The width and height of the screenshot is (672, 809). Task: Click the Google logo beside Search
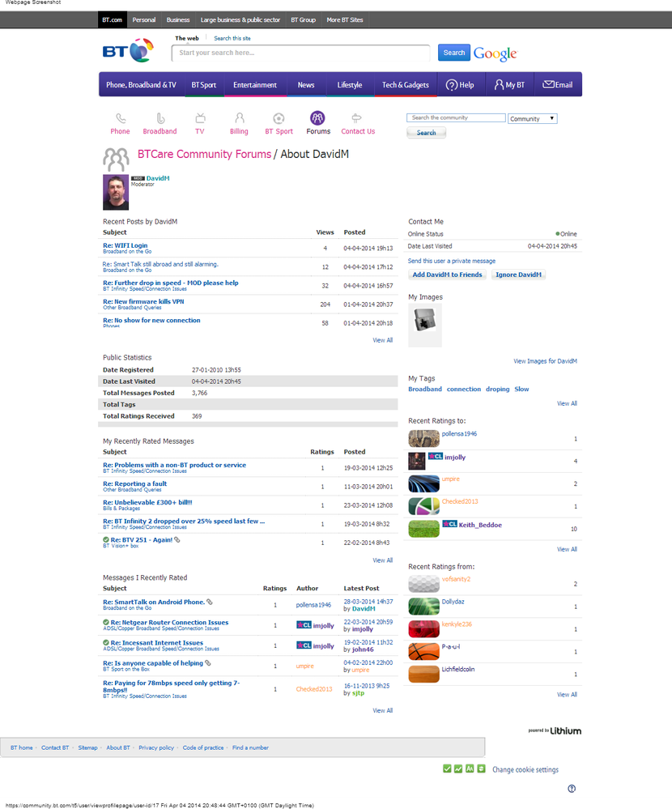pyautogui.click(x=495, y=53)
